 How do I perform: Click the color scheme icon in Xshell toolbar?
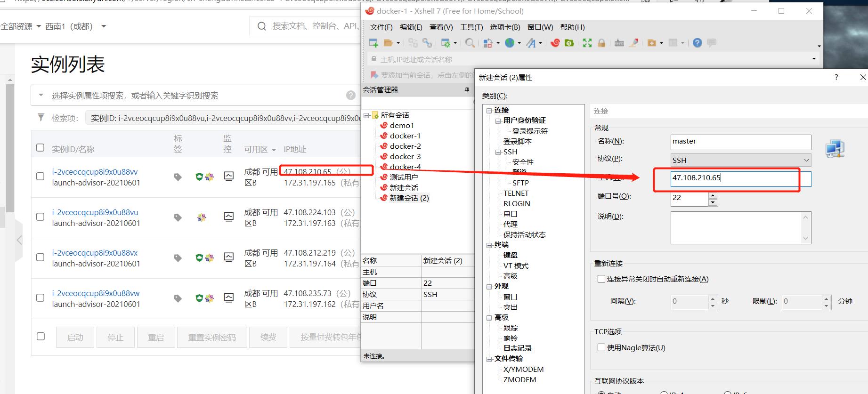click(x=488, y=43)
